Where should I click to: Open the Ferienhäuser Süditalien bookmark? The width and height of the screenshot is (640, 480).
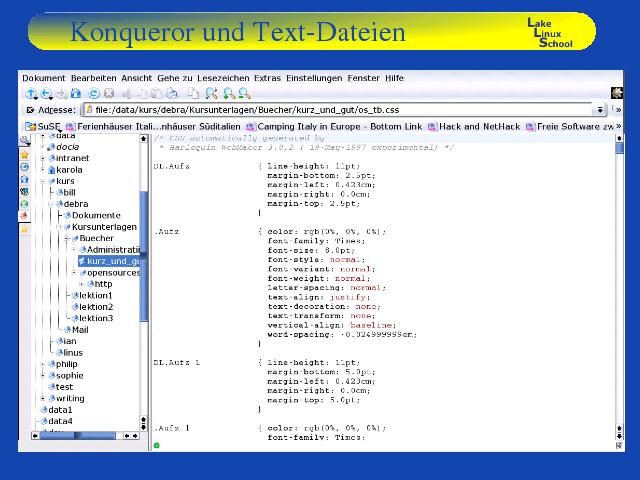click(x=153, y=127)
